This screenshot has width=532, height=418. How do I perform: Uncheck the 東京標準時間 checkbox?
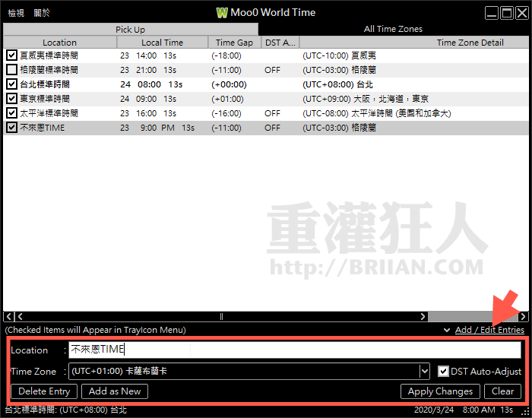point(11,98)
